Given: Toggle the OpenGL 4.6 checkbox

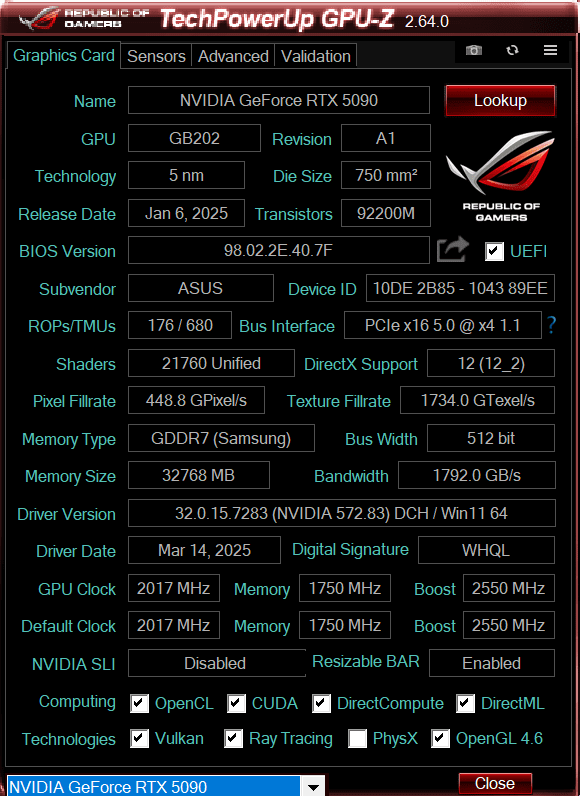Looking at the screenshot, I should point(440,739).
